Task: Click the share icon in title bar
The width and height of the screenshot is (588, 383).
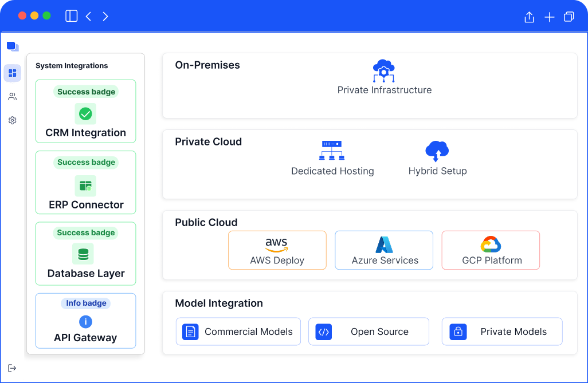Action: [529, 17]
